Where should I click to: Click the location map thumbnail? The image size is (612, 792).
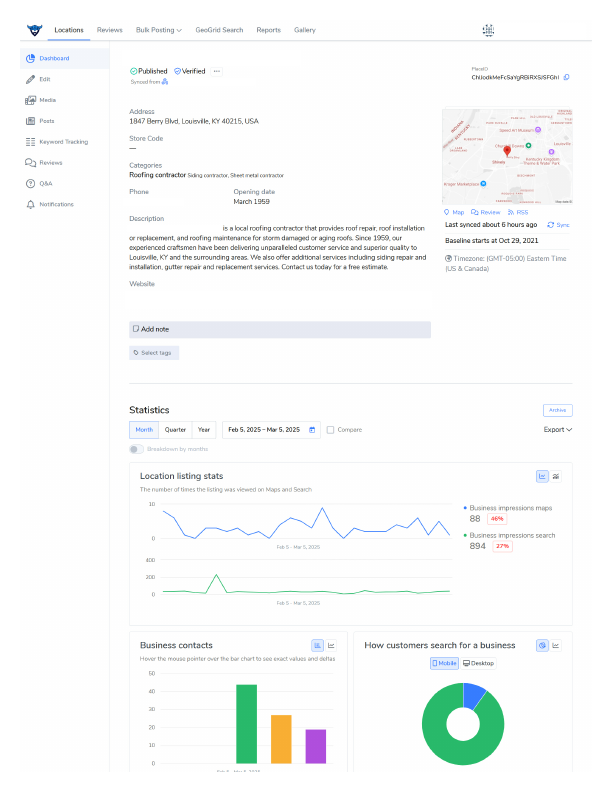[x=507, y=157]
